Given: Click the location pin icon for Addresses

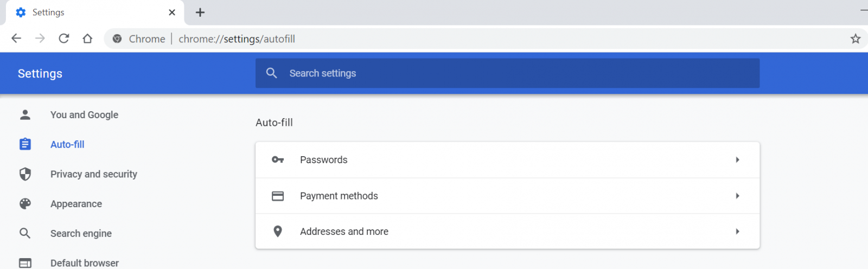Looking at the screenshot, I should 278,232.
